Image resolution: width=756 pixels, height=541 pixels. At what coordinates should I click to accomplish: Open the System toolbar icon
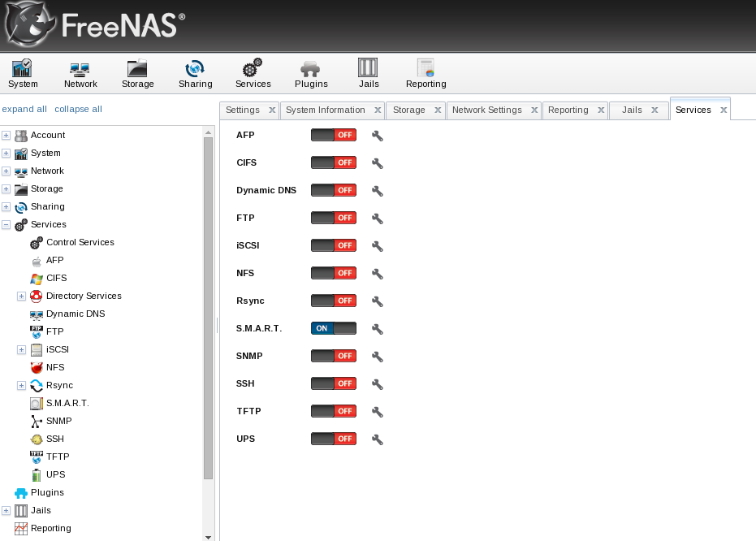[22, 73]
